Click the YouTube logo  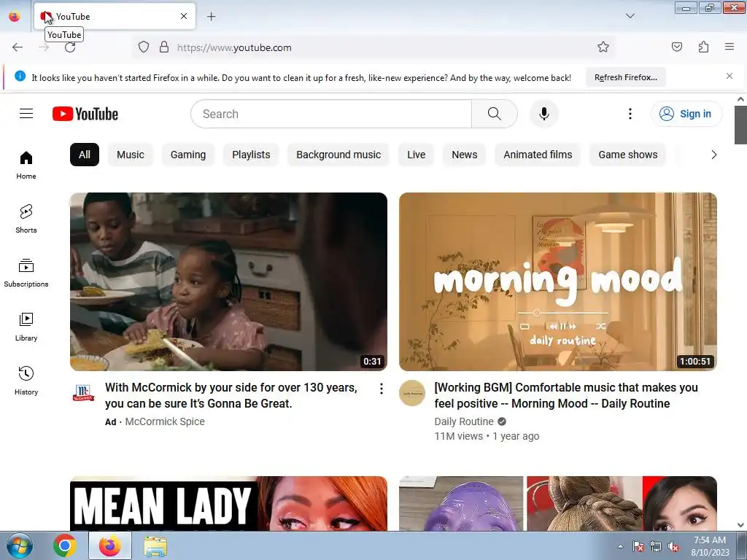pos(85,114)
